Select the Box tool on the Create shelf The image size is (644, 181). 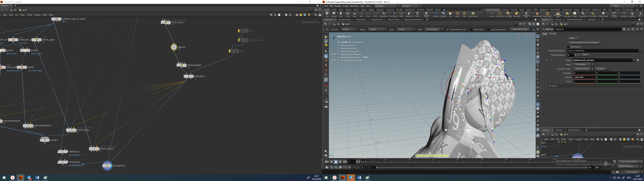click(x=327, y=15)
